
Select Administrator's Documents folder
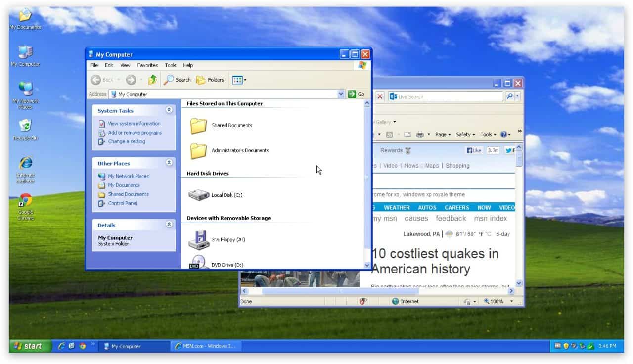pos(199,151)
